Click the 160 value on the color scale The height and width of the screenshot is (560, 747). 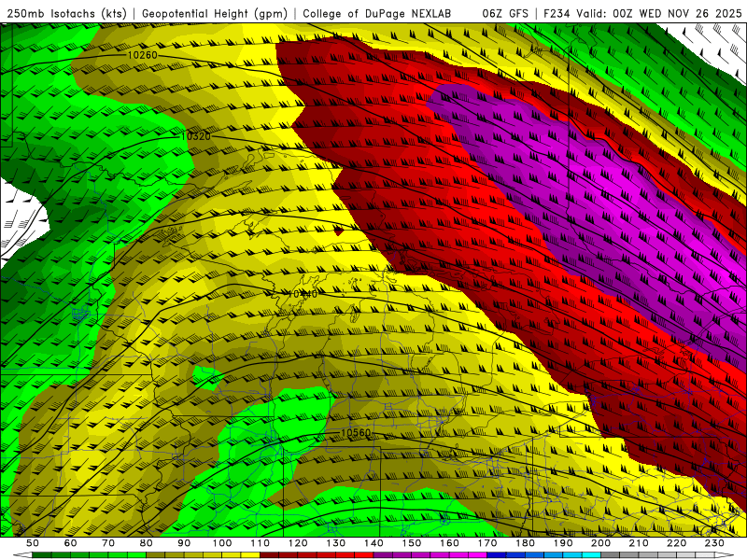click(x=449, y=543)
